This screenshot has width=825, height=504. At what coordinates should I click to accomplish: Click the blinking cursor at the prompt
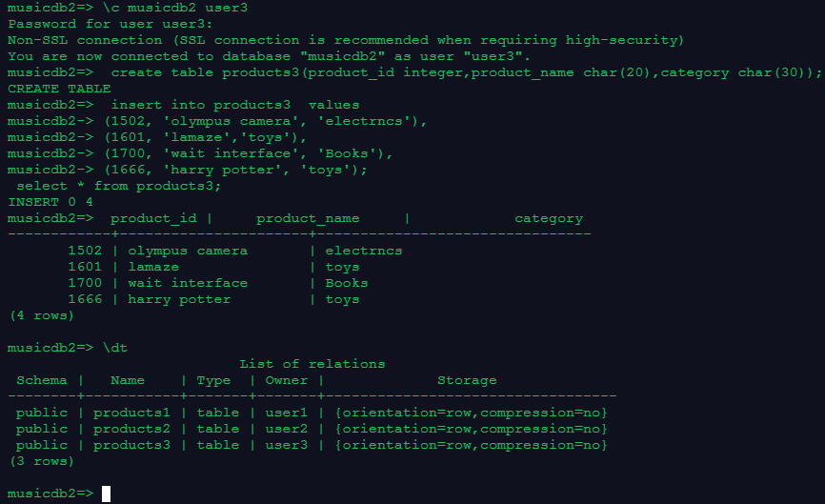pos(107,494)
